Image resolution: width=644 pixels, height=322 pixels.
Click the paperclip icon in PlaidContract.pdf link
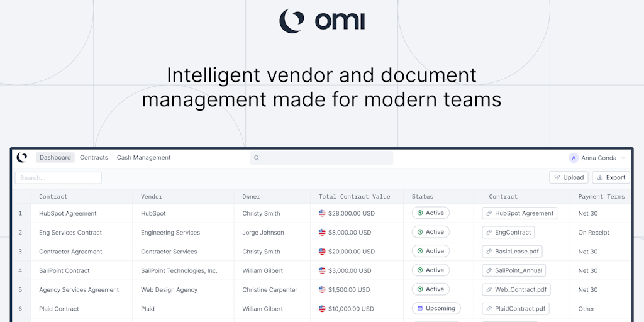(x=489, y=309)
